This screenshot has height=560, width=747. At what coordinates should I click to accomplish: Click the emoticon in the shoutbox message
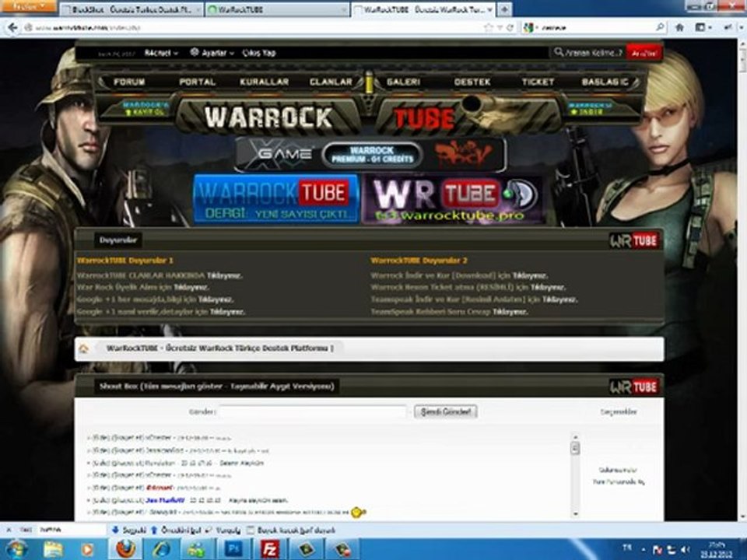pos(358,513)
